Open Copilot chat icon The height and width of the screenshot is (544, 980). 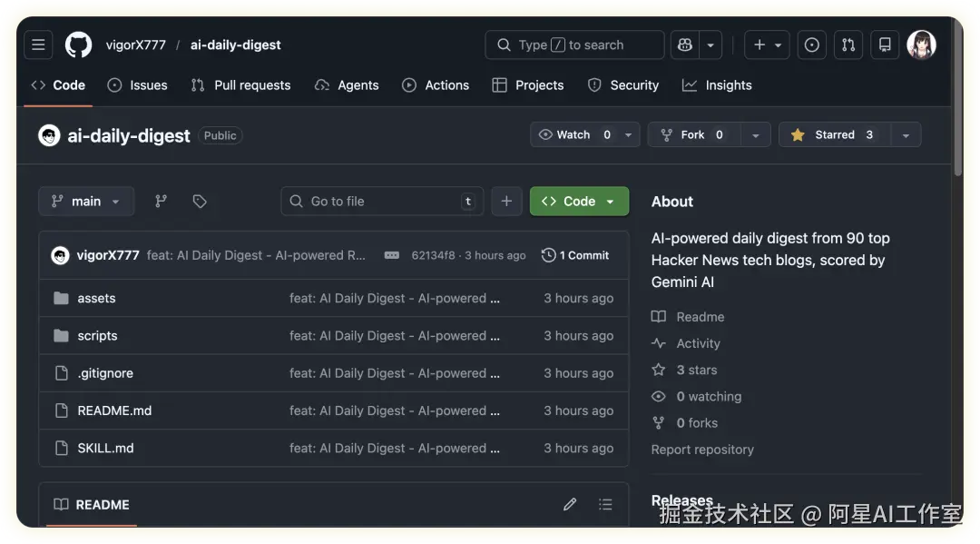click(x=685, y=45)
